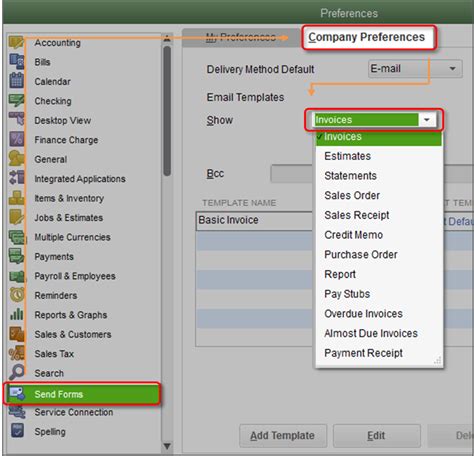
Task: Click the Payroll & Employees icon
Action: 16,276
